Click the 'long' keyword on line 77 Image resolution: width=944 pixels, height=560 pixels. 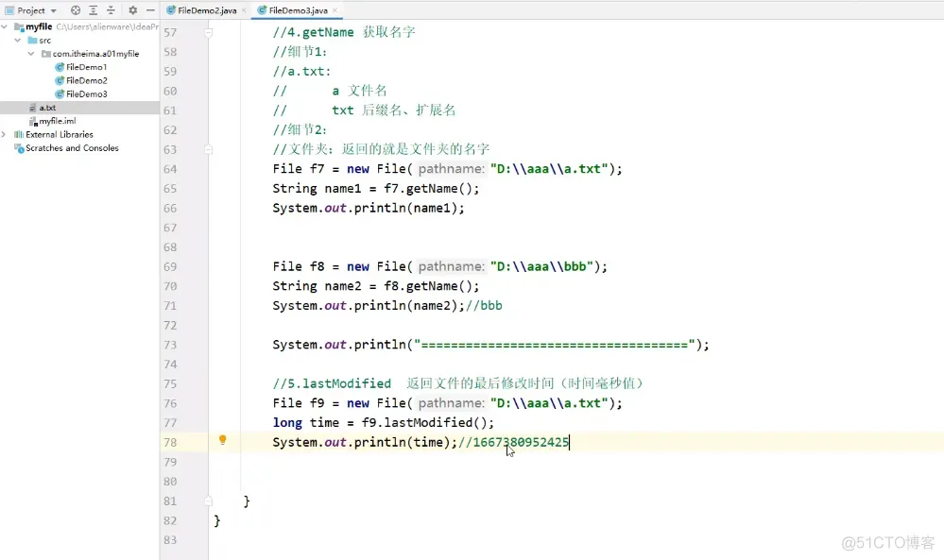287,423
